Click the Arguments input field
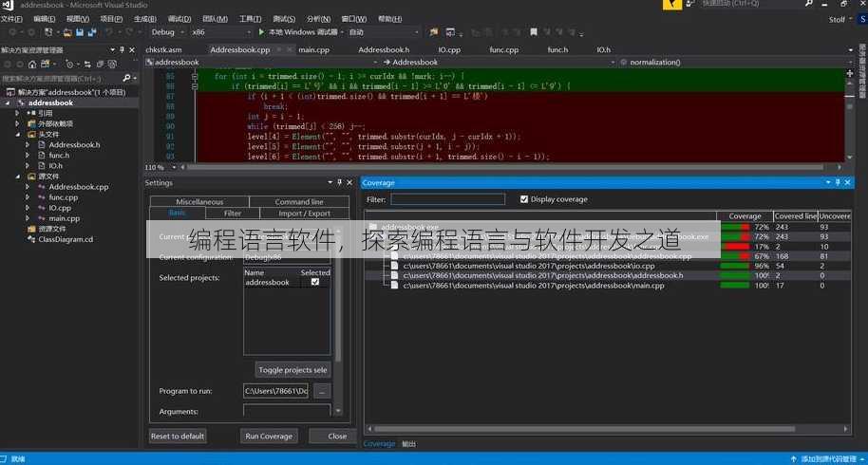Image resolution: width=868 pixels, height=465 pixels. point(287,411)
